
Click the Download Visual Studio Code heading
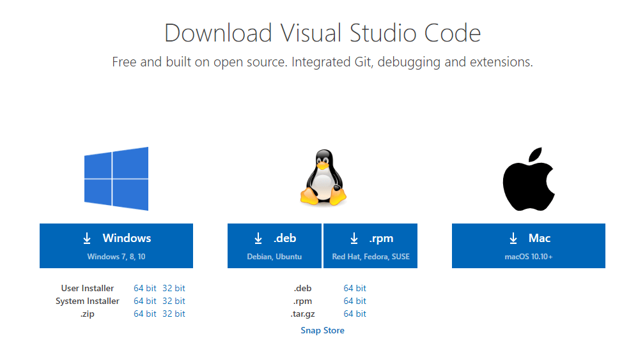coord(322,33)
